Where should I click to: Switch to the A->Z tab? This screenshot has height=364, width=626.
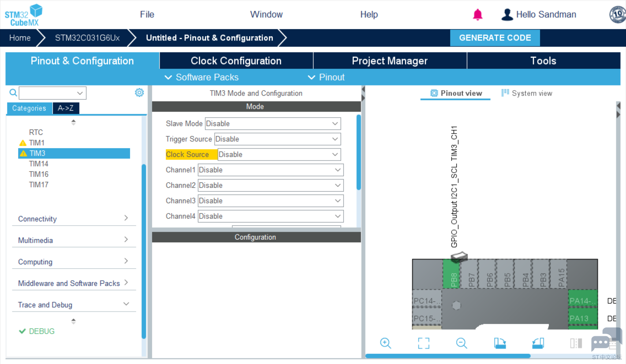pyautogui.click(x=66, y=108)
